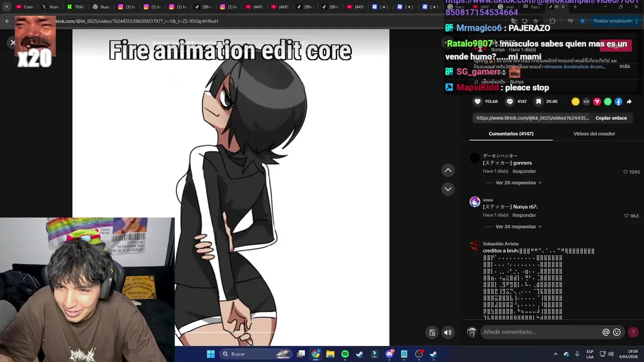
Task: Click the microphone tray icon
Action: tap(577, 354)
